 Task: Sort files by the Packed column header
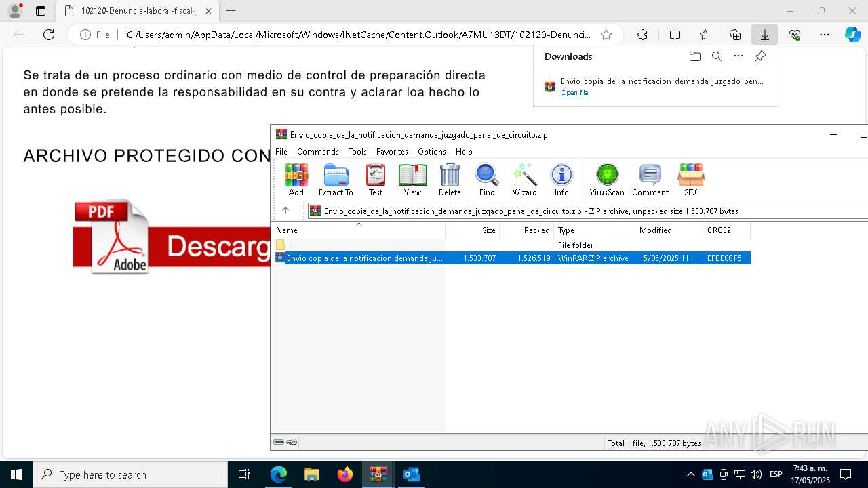click(x=527, y=230)
